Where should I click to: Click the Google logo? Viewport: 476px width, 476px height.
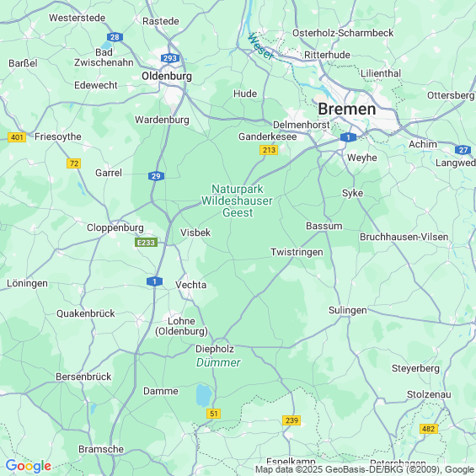point(29,466)
